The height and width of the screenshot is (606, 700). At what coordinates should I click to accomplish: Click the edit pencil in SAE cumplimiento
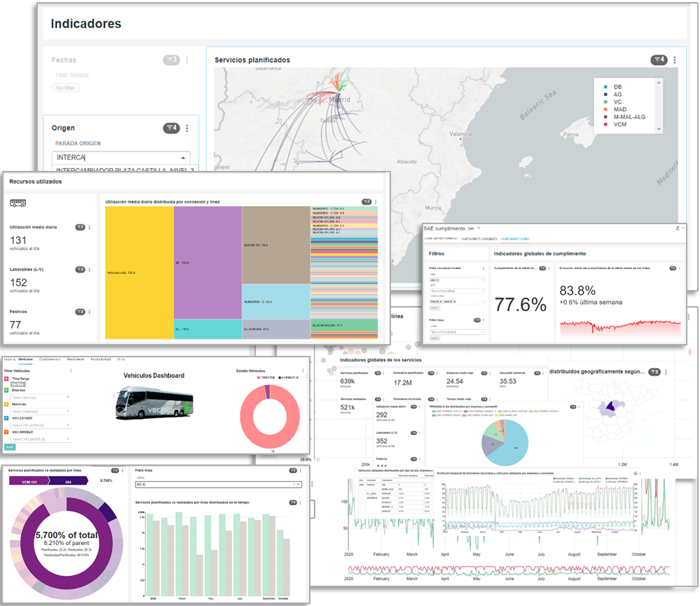(x=678, y=228)
